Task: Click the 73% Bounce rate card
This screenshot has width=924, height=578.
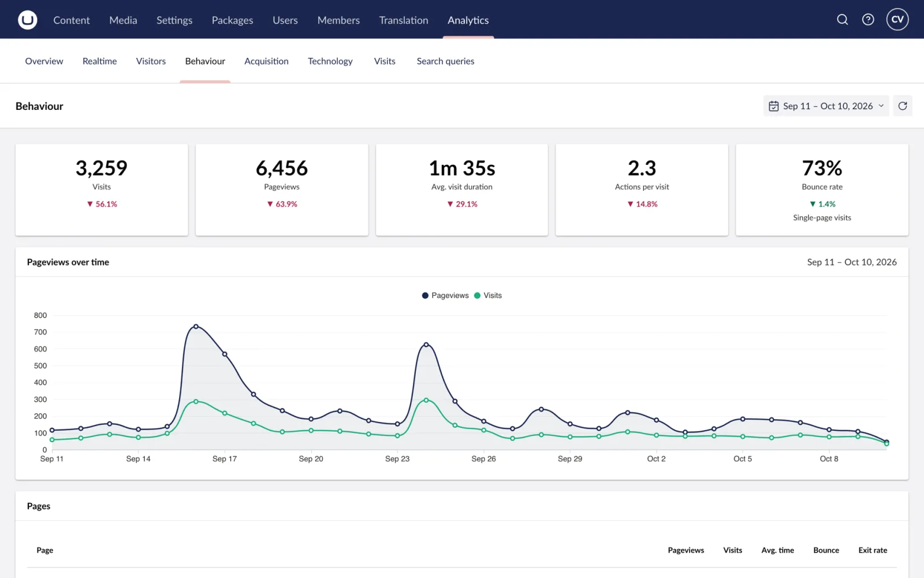Action: pos(822,190)
